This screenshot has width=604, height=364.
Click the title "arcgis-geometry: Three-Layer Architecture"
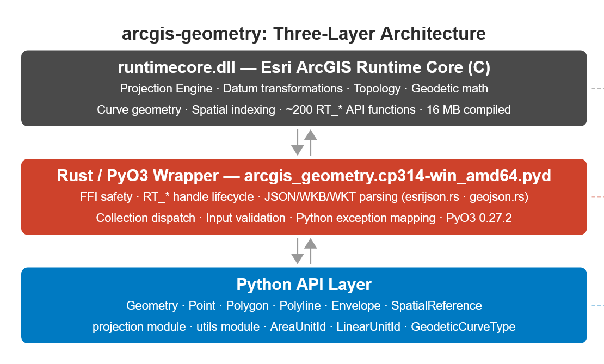[x=304, y=34]
